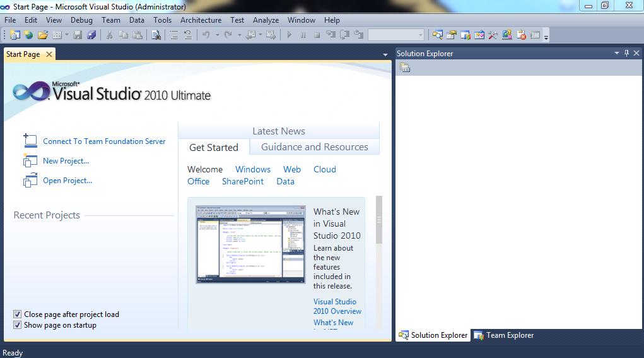Click the Paste clipboard icon
The width and height of the screenshot is (644, 358).
click(138, 35)
